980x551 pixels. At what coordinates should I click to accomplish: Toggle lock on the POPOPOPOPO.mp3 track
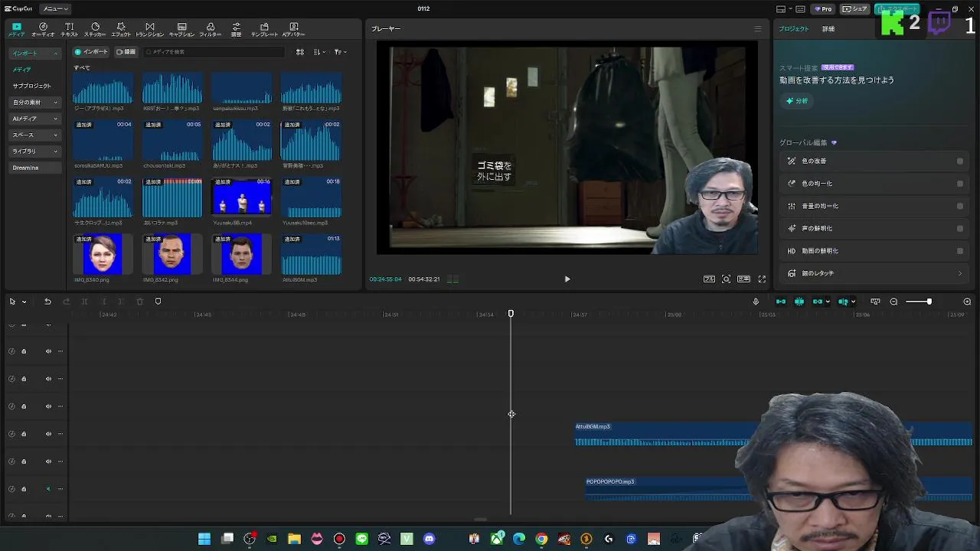tap(24, 489)
